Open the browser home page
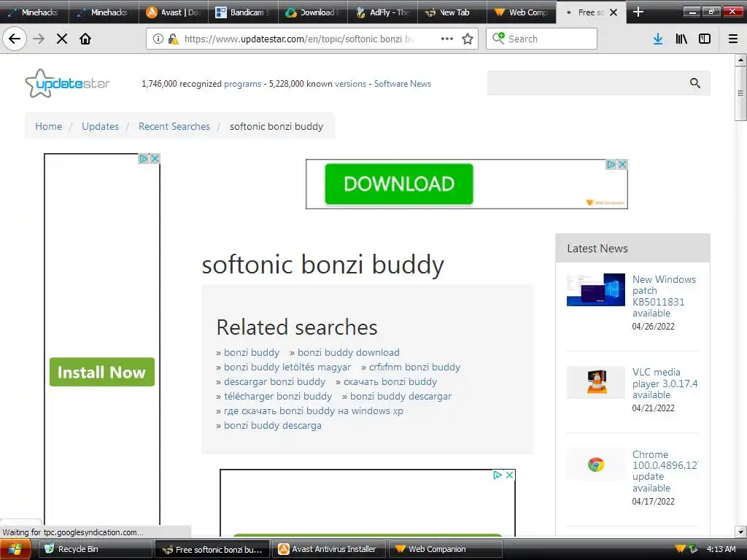Screen dimensions: 747x560 (x=85, y=39)
